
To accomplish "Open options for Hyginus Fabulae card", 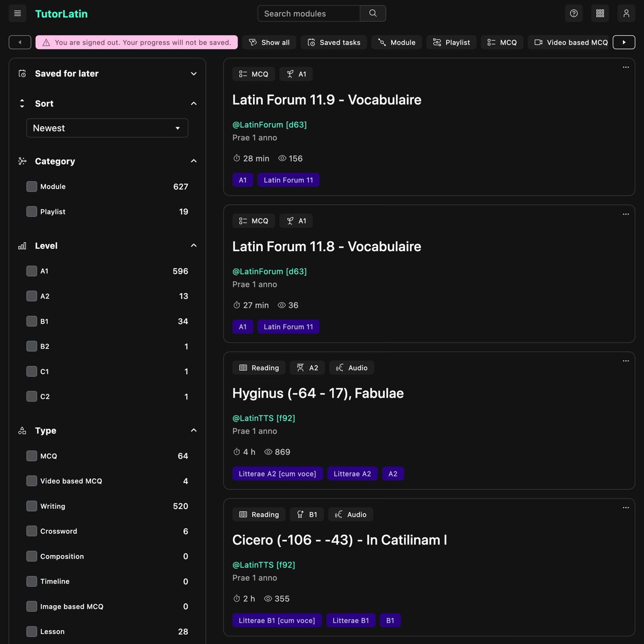I will [626, 361].
